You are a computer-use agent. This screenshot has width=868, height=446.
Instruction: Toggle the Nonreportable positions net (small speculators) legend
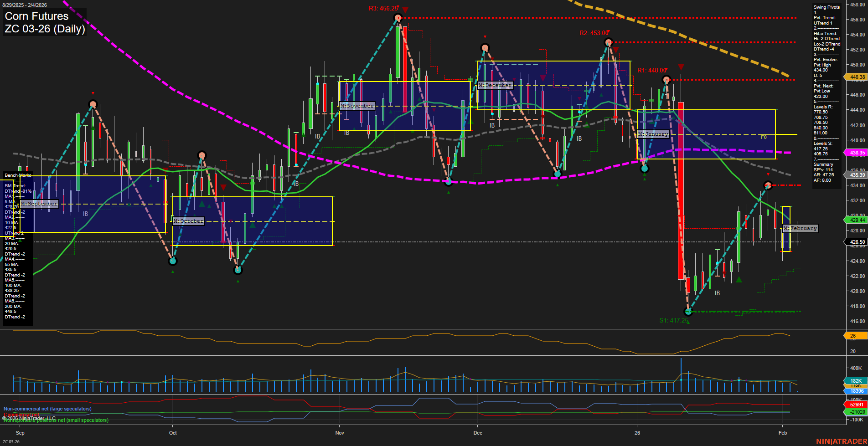[56, 420]
